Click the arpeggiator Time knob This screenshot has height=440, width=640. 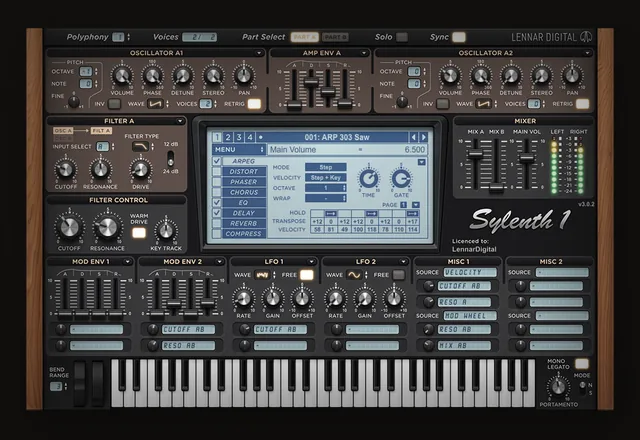(x=368, y=178)
